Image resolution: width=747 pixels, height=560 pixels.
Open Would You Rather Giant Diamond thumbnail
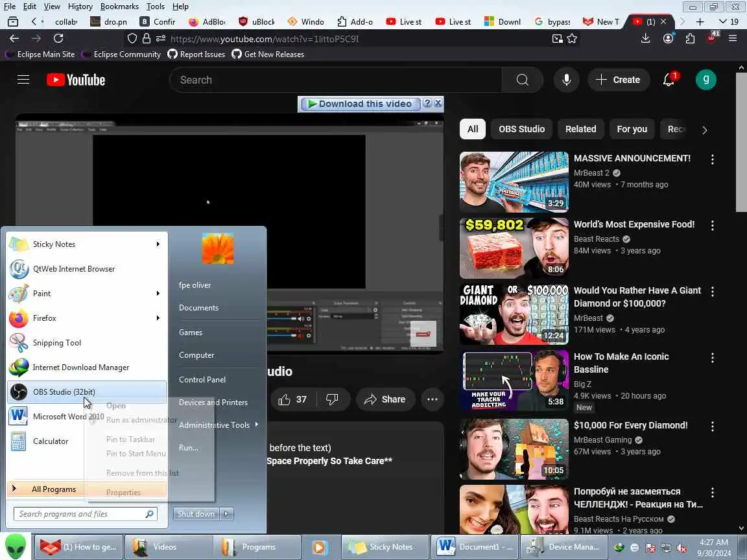[x=514, y=314]
